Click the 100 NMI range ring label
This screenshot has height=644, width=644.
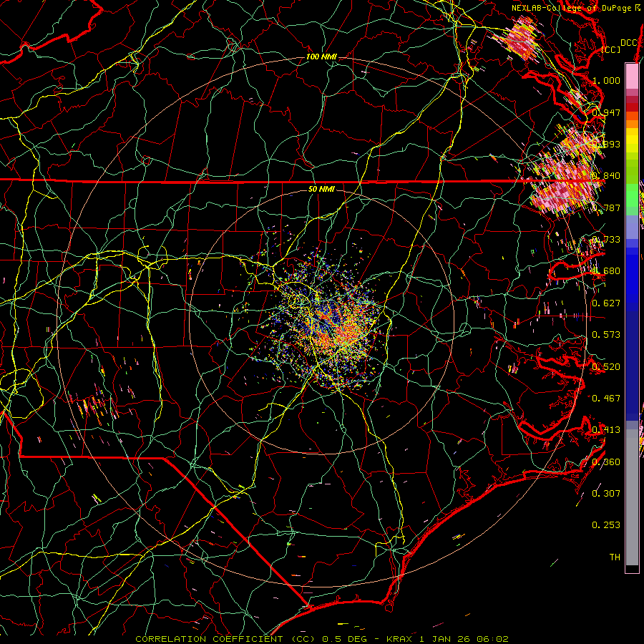pyautogui.click(x=321, y=57)
